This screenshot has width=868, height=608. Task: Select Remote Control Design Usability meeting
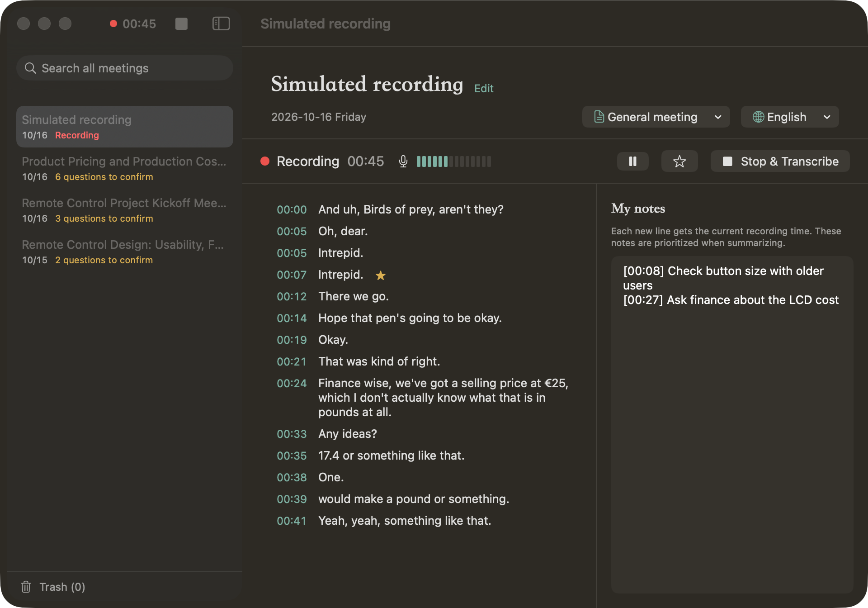point(124,252)
